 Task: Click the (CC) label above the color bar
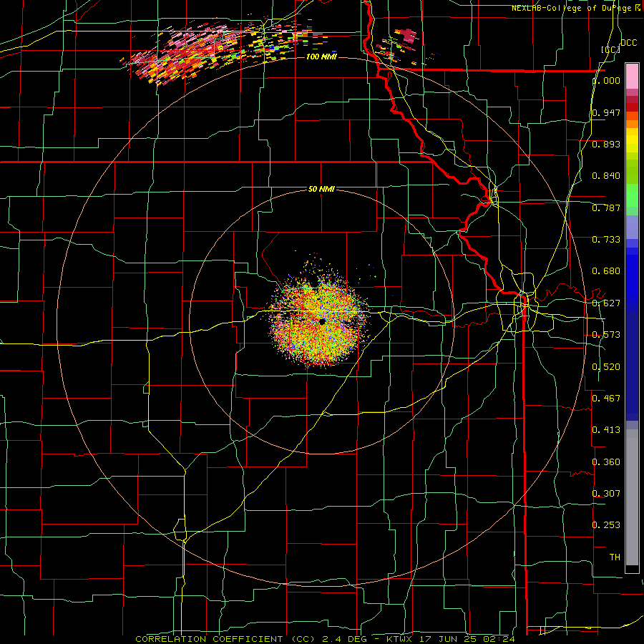611,49
